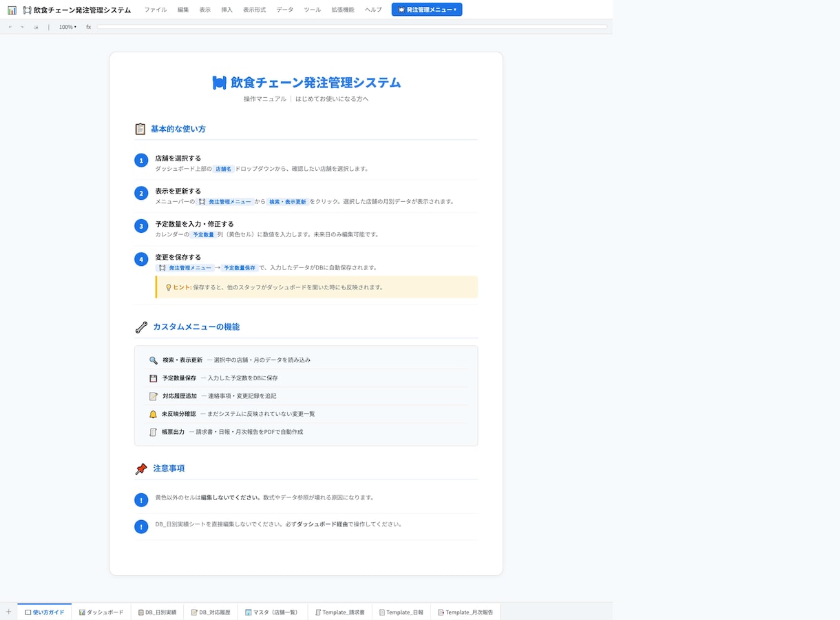The height and width of the screenshot is (620, 840).
Task: Click the exclamation icon beside 黄色以外のセル warning
Action: (141, 500)
